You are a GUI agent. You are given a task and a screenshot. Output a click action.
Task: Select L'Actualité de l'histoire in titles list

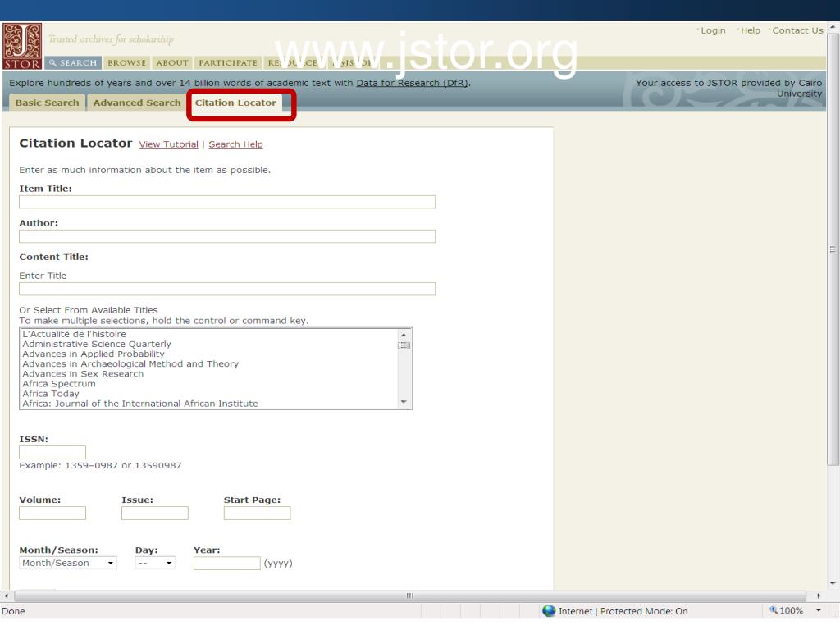pos(74,334)
